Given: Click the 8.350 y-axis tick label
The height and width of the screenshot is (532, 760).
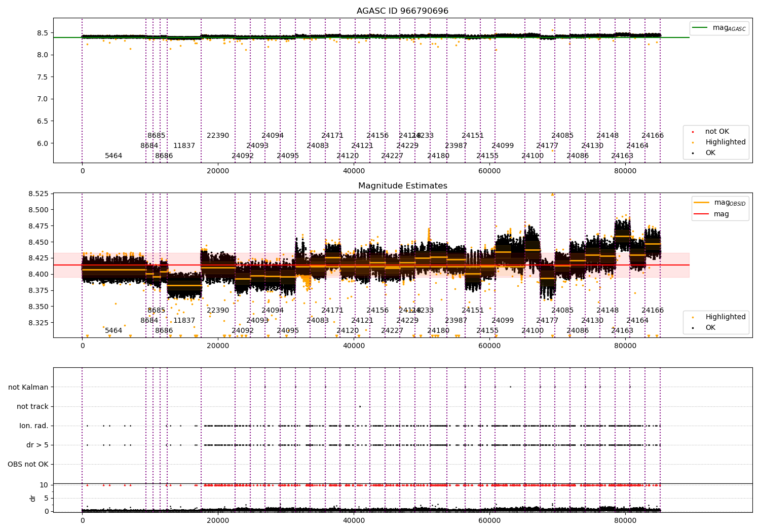Looking at the screenshot, I should pos(39,307).
